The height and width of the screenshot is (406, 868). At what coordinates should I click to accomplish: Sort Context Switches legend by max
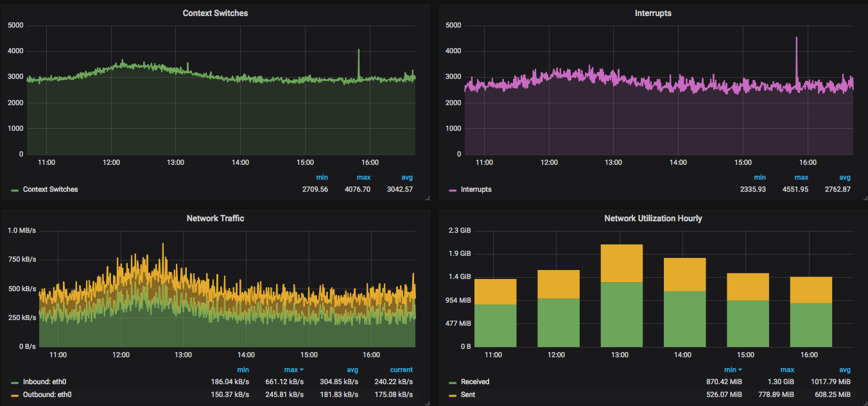(x=364, y=177)
